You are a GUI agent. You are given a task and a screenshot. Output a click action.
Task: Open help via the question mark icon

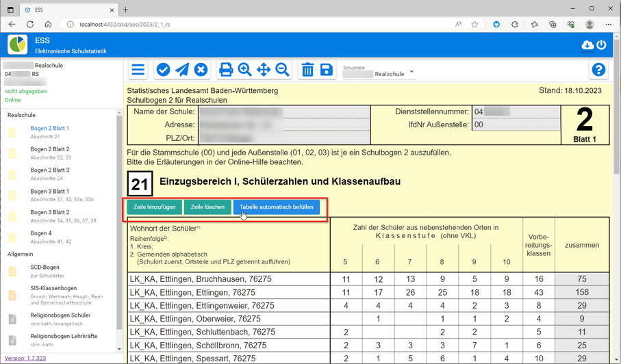(x=598, y=70)
